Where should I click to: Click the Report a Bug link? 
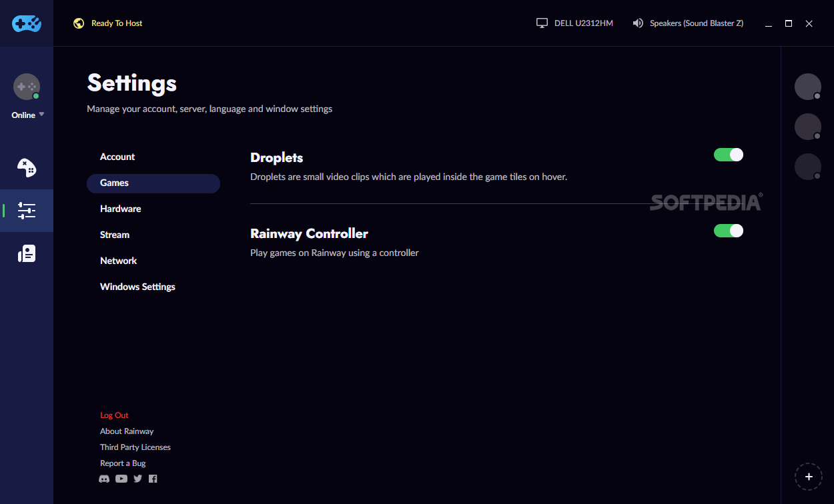tap(123, 463)
